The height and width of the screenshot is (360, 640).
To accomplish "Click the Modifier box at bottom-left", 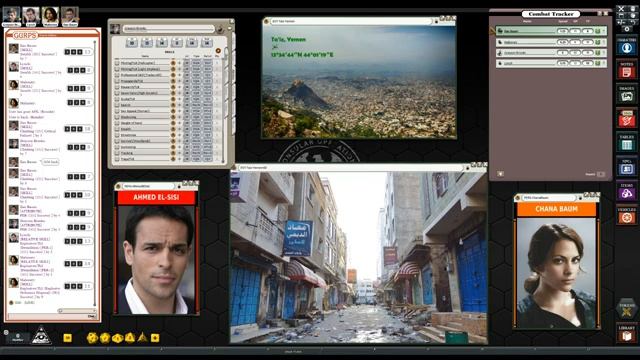I will click(18, 338).
